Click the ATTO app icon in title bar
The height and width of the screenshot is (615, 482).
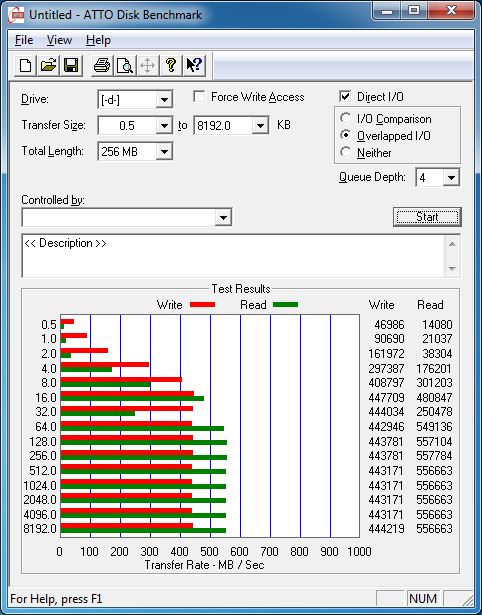pos(16,15)
